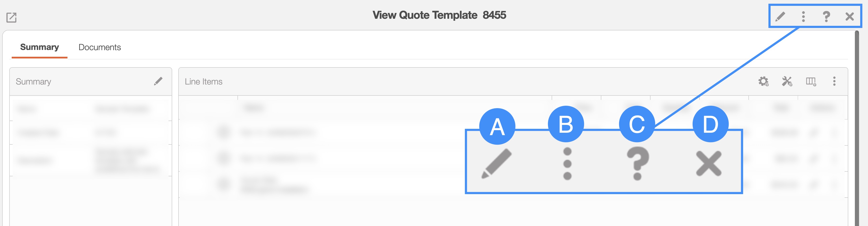Click the gear-plus icon in Line Items
This screenshot has width=868, height=226.
tap(763, 81)
